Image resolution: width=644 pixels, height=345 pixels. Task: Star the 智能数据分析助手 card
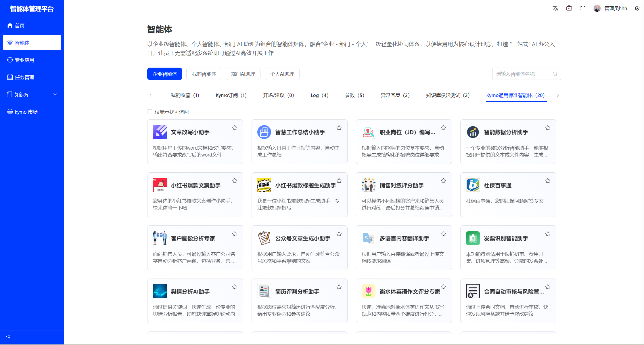(548, 128)
